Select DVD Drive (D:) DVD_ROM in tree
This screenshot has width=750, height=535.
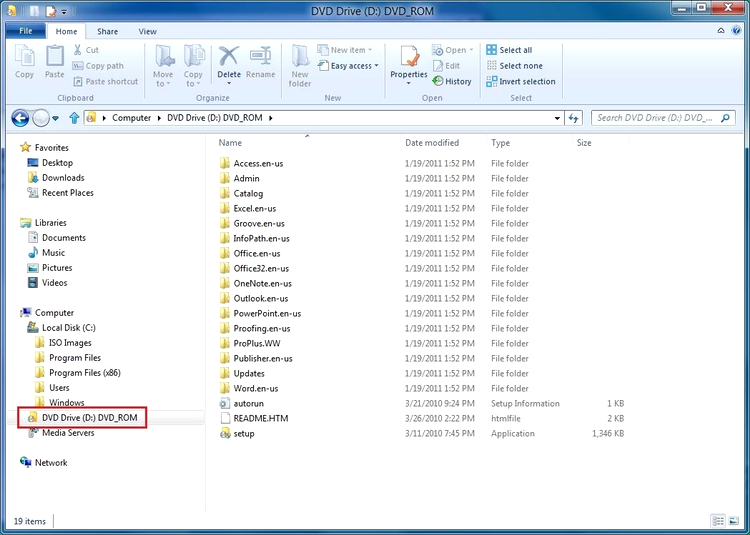(x=82, y=417)
